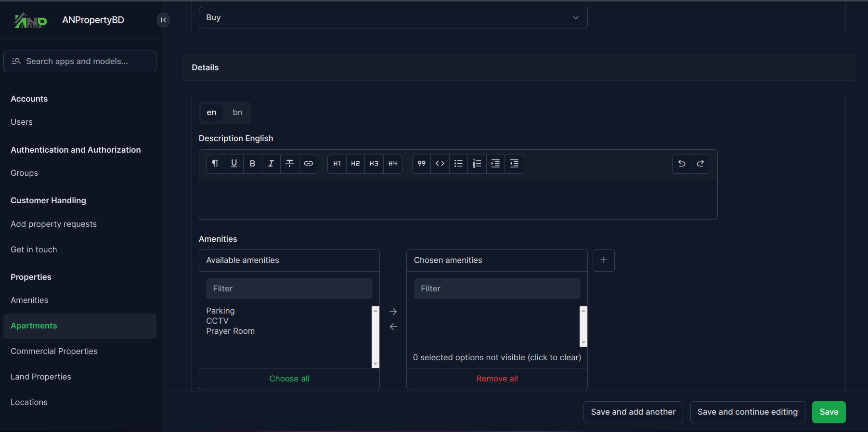
Task: Open Amenities in the sidebar
Action: click(x=29, y=301)
